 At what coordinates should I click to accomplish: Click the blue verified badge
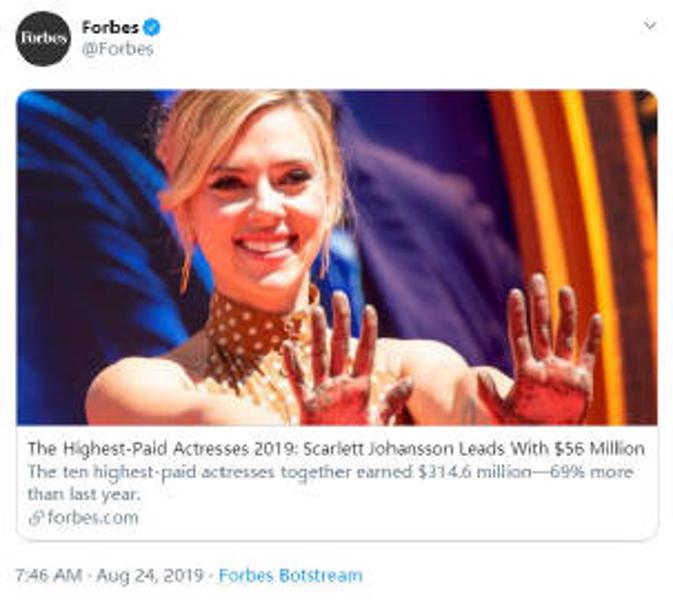tap(151, 27)
